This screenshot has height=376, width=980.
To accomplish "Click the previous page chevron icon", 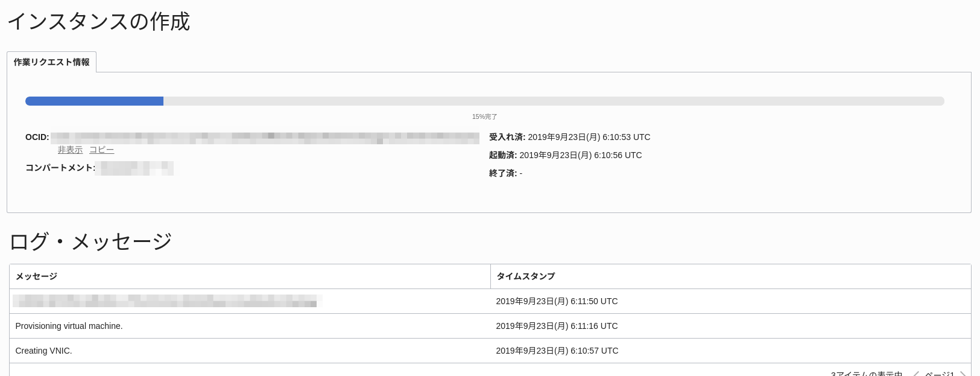I will (915, 374).
